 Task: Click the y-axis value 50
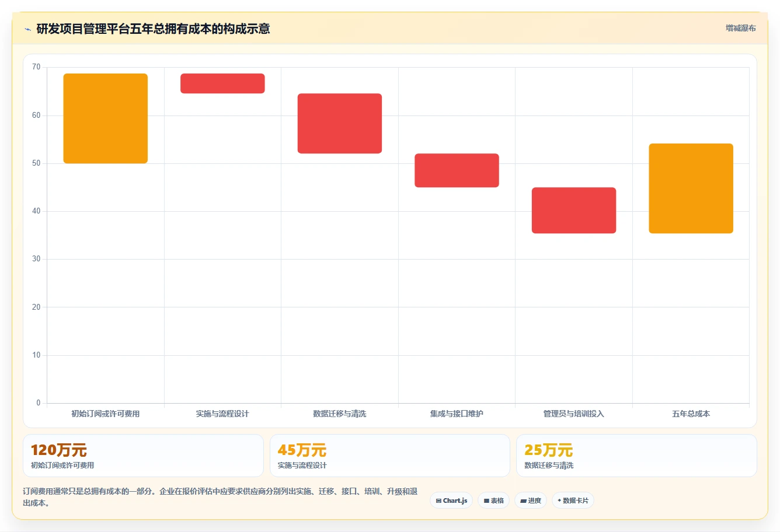(x=36, y=163)
